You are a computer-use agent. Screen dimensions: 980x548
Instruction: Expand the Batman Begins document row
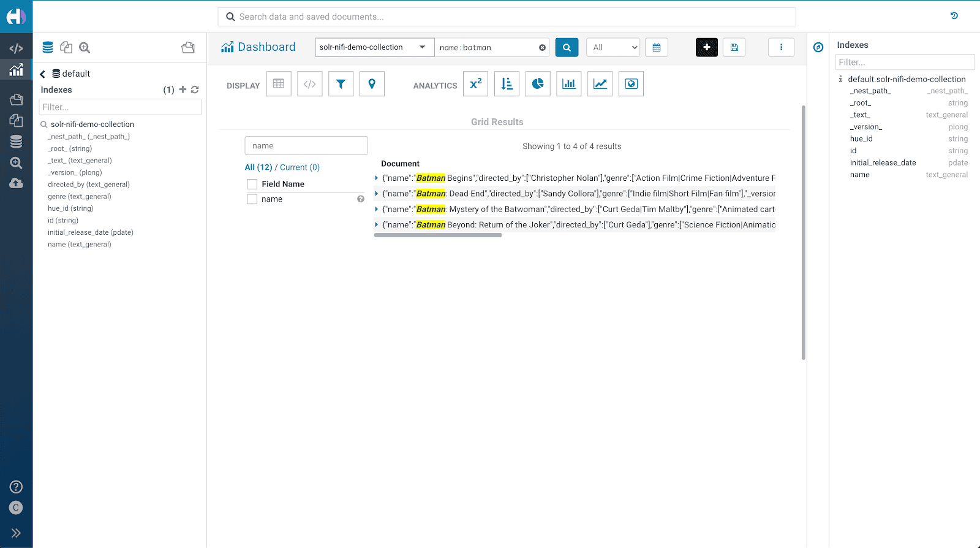[x=376, y=178]
